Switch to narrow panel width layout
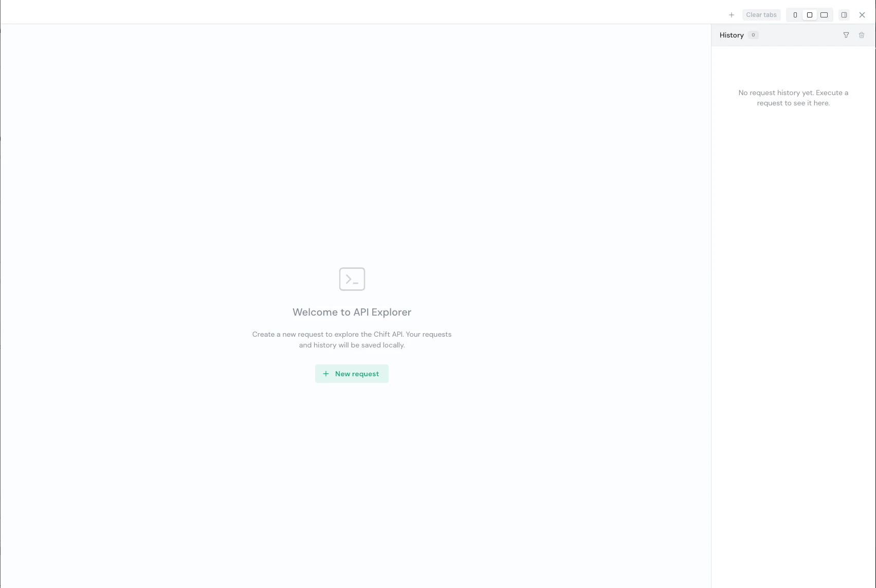 [795, 15]
